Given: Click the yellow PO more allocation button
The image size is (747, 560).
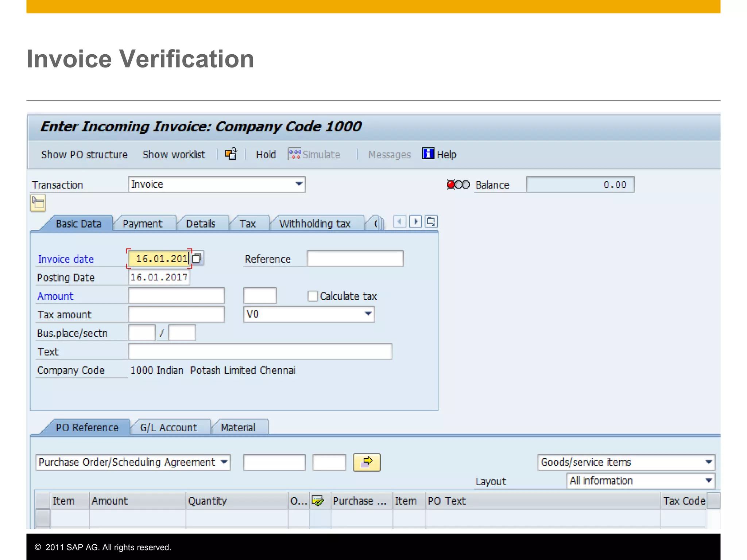Looking at the screenshot, I should pos(367,462).
